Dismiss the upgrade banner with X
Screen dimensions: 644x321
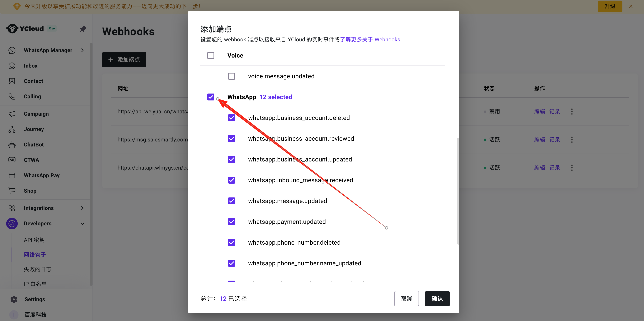coord(631,6)
